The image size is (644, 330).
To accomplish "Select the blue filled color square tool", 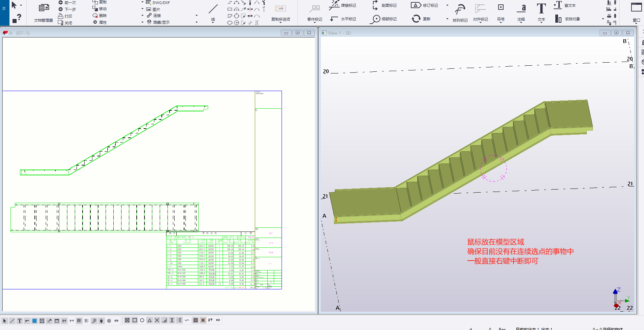I will 35,321.
